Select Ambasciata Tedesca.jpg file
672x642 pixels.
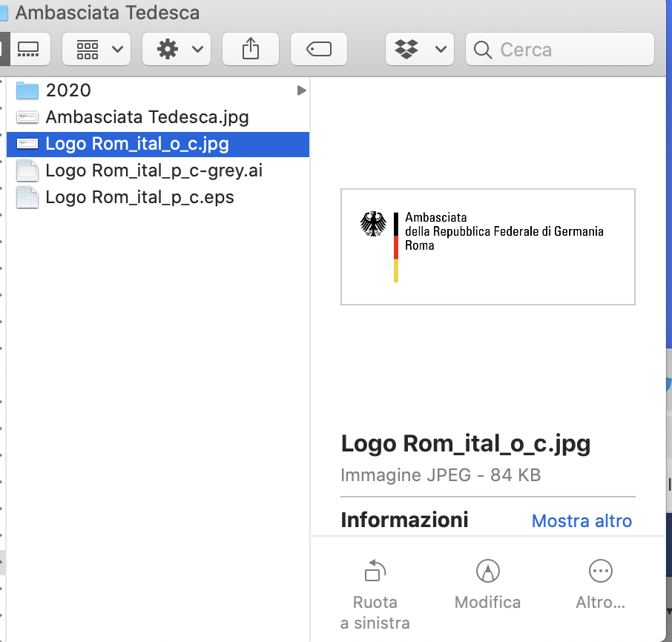(x=158, y=117)
